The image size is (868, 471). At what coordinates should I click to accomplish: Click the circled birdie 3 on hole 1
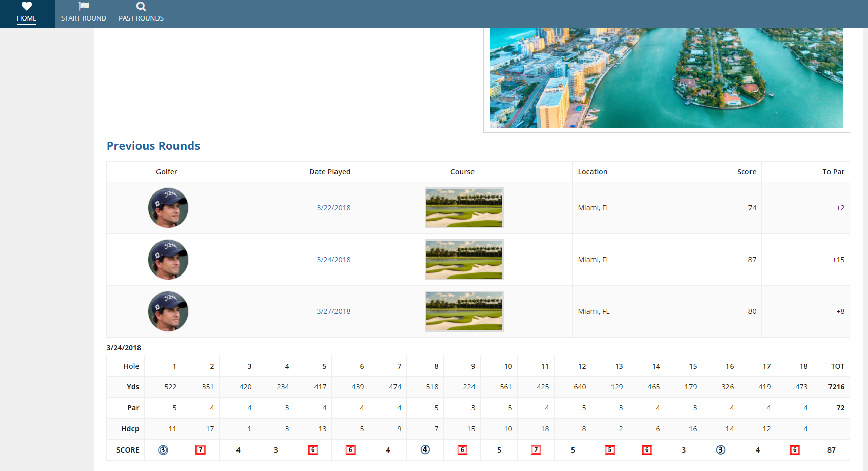click(163, 449)
